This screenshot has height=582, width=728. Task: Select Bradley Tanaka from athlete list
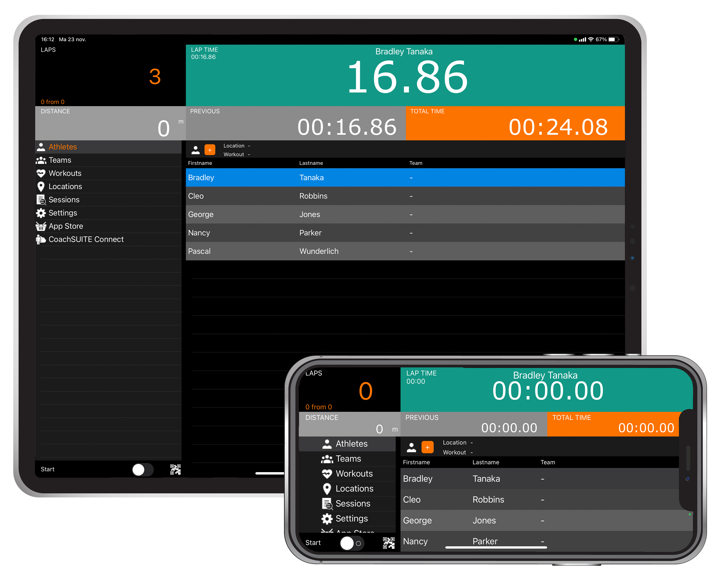pos(406,176)
